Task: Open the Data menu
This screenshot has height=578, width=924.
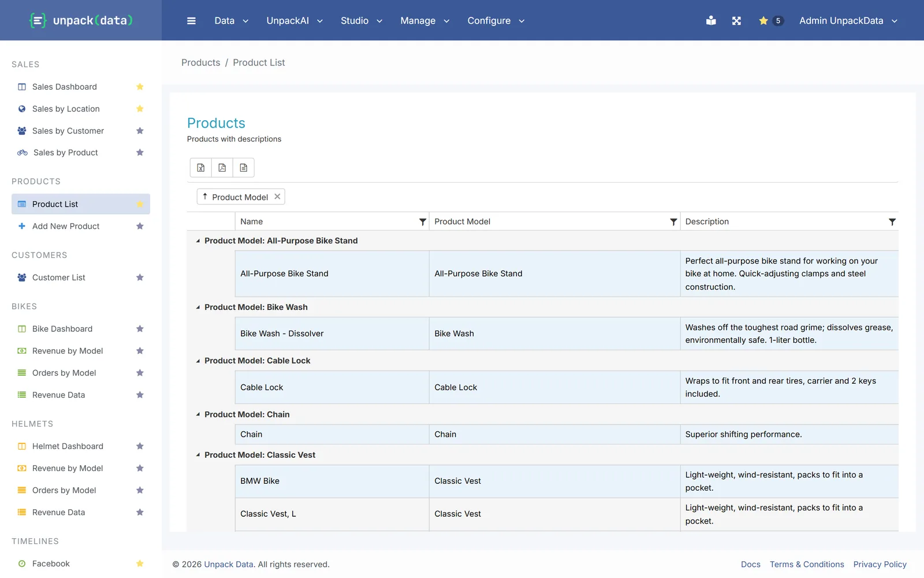Action: pyautogui.click(x=231, y=21)
